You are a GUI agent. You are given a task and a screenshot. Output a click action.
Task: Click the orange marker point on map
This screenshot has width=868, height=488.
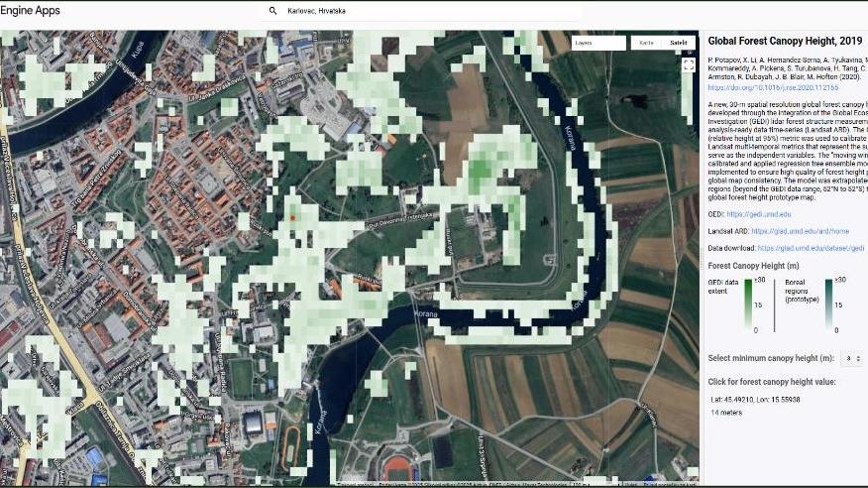coord(292,215)
